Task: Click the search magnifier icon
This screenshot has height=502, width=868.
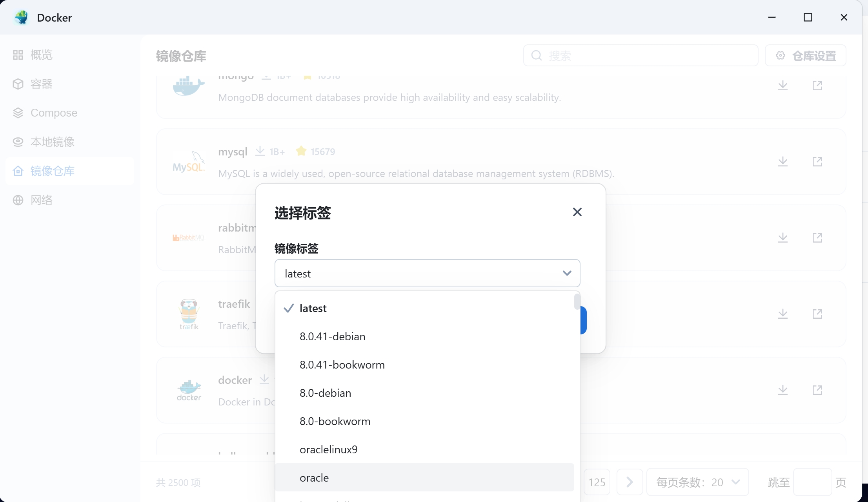Action: (537, 55)
